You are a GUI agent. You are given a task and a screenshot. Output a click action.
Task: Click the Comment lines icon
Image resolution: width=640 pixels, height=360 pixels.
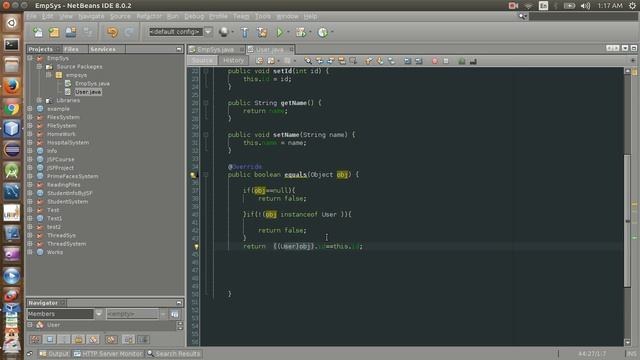point(462,61)
